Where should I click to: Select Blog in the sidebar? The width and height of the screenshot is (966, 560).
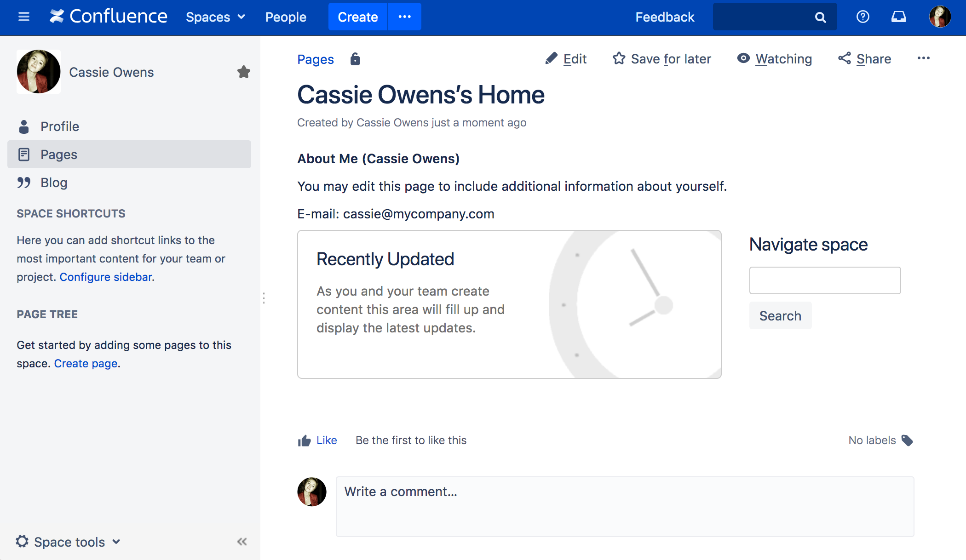(54, 183)
